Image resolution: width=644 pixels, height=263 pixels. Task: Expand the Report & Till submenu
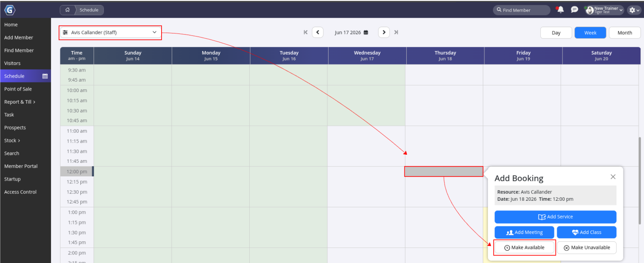point(20,102)
